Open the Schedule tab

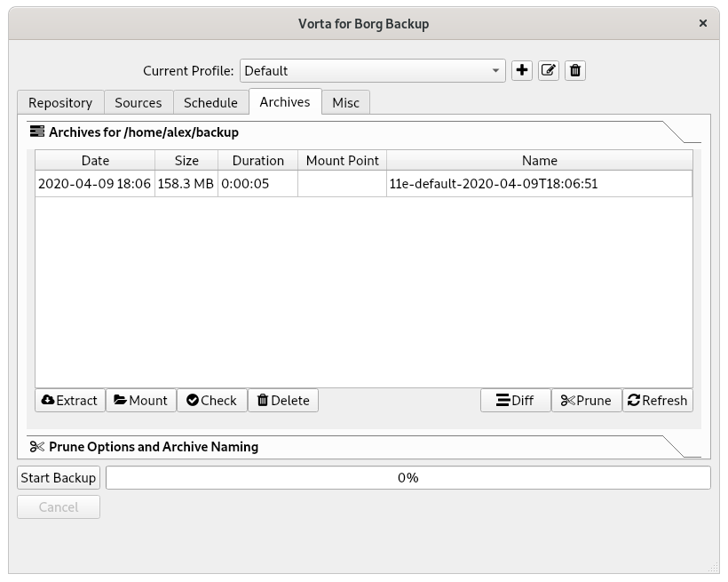(210, 103)
